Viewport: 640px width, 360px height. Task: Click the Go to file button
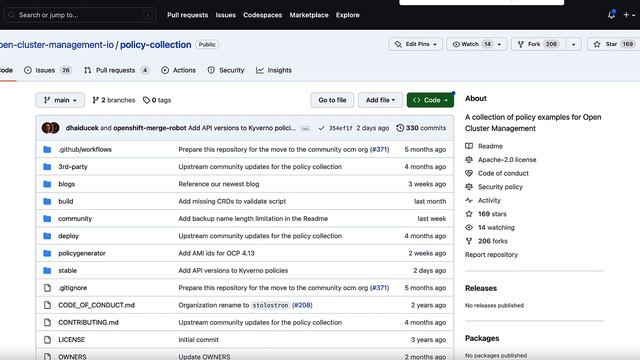(332, 100)
